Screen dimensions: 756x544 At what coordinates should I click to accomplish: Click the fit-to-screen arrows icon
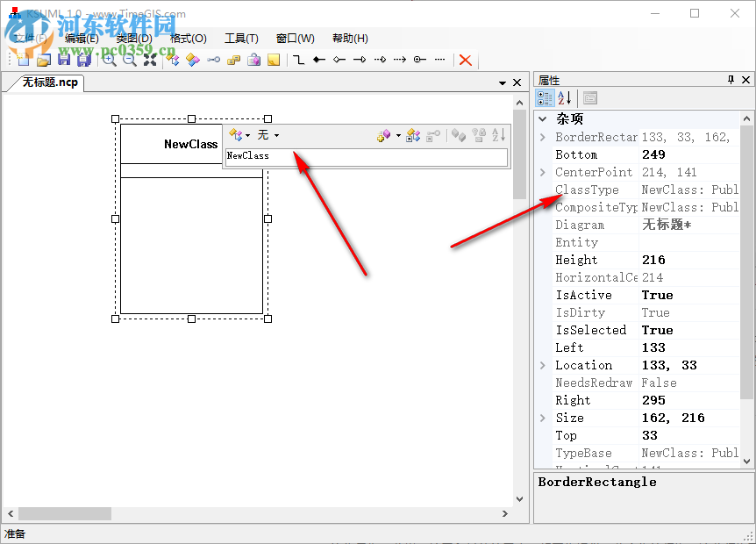[x=150, y=60]
